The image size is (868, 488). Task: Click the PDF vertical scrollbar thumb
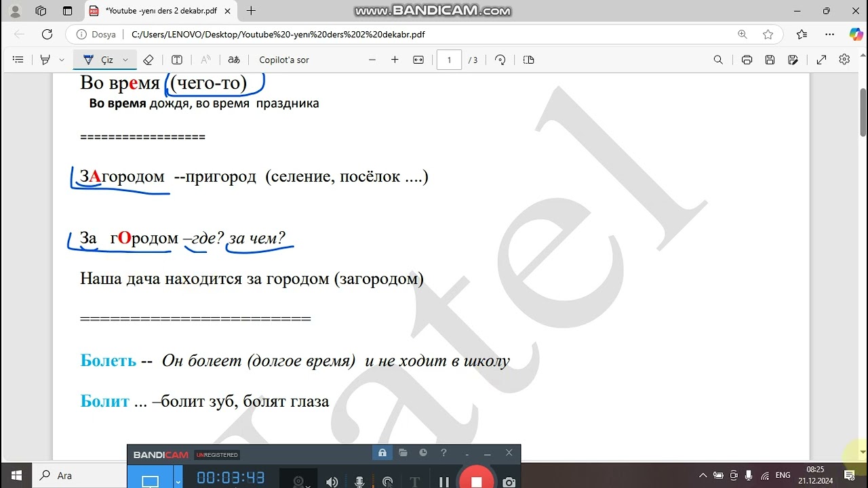tap(863, 113)
